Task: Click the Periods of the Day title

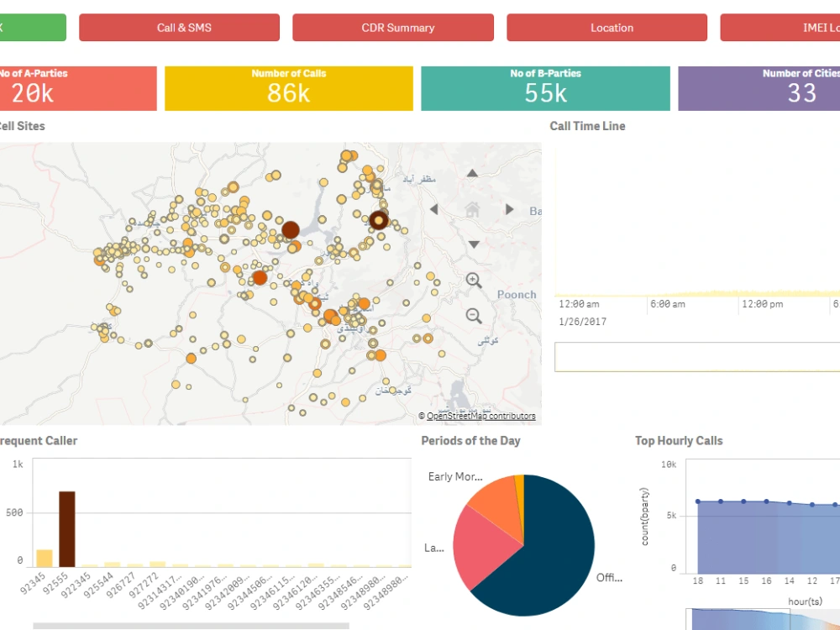Action: tap(470, 441)
